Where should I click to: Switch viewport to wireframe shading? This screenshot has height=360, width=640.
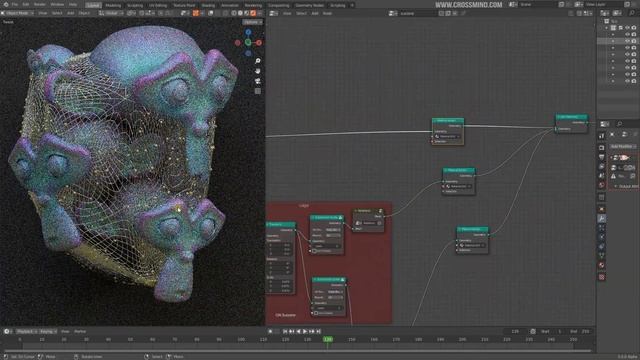234,13
